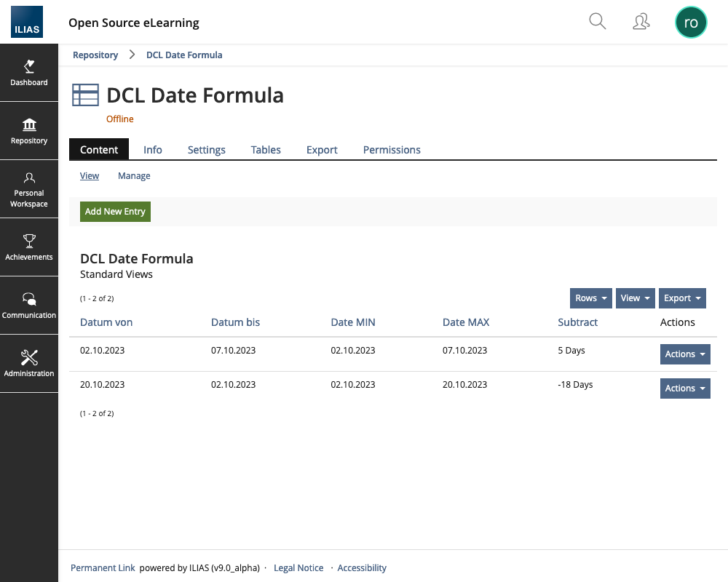The height and width of the screenshot is (582, 728).
Task: Open the Export dropdown above table
Action: pyautogui.click(x=682, y=298)
